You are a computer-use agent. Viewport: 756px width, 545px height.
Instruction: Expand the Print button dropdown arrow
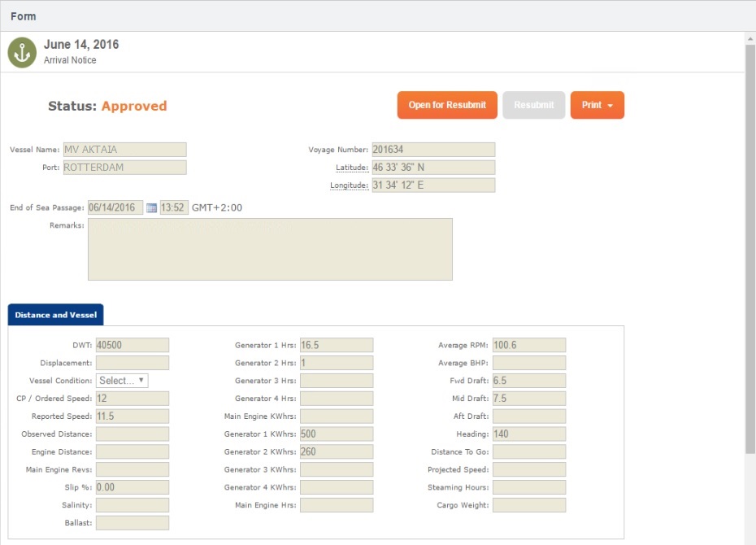tap(611, 105)
